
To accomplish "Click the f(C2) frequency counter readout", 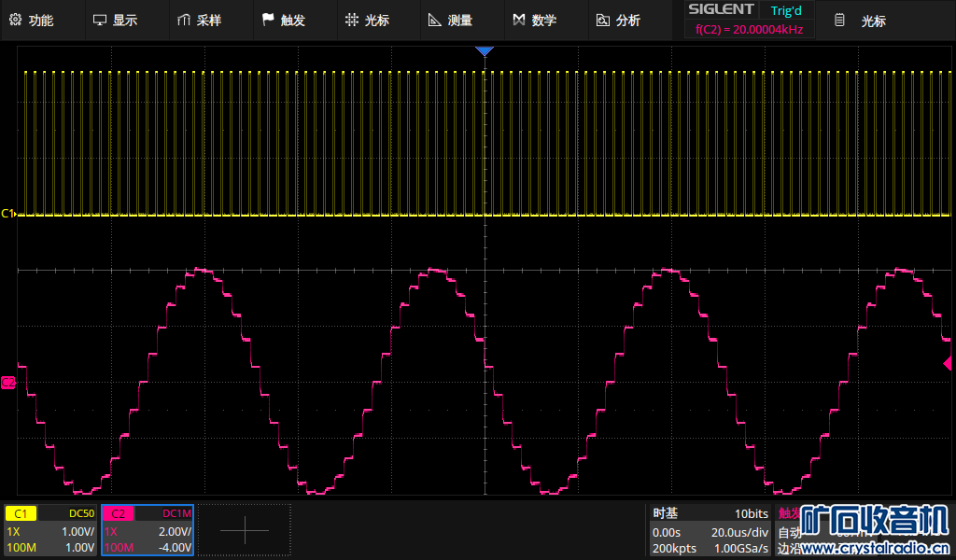I will 750,30.
